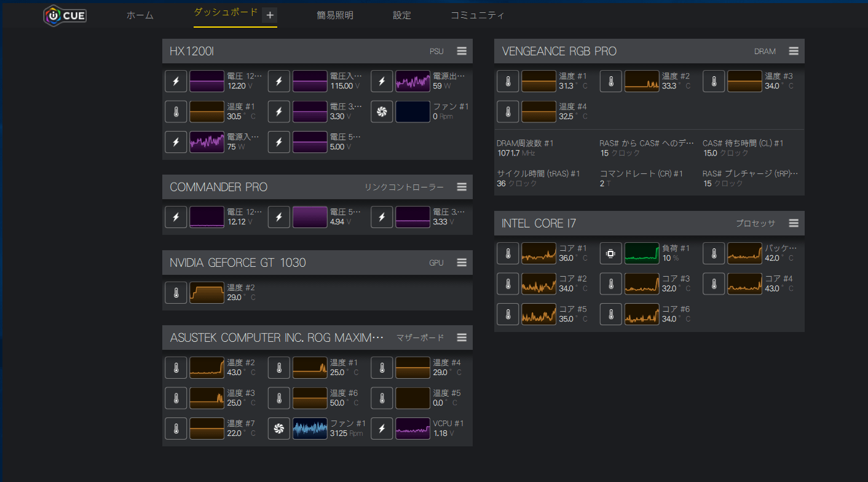Click DRAM 温度 #2 33.3 thermometer icon
Viewport: 868px width, 482px height.
coord(611,81)
